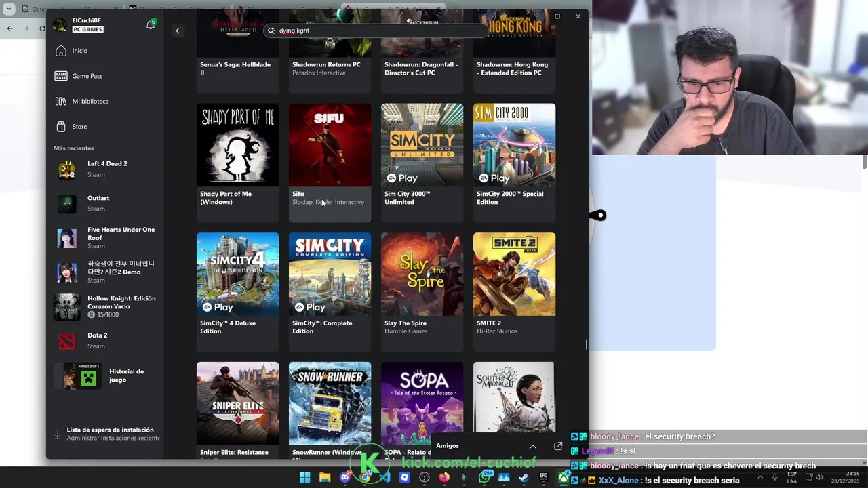Open Dota 2 recent game icon

66,341
